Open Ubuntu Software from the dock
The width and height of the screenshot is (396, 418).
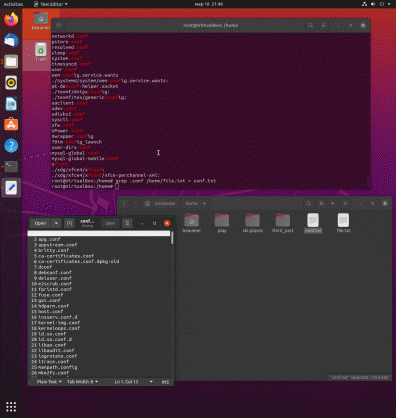11,125
